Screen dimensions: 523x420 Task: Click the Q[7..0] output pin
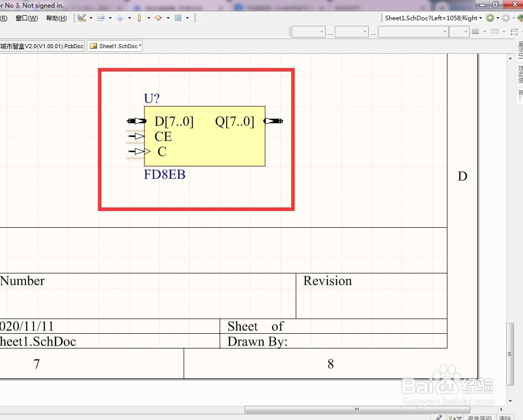(273, 121)
